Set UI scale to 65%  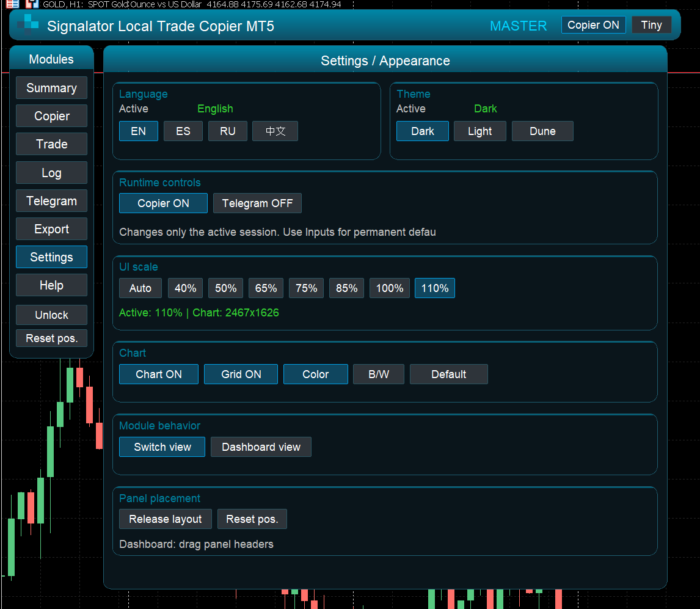266,288
